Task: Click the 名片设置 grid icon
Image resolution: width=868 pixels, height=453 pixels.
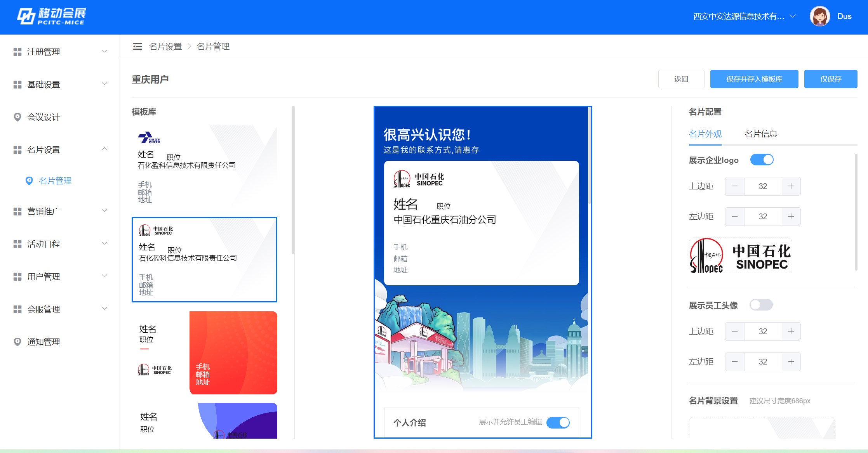Action: tap(17, 150)
